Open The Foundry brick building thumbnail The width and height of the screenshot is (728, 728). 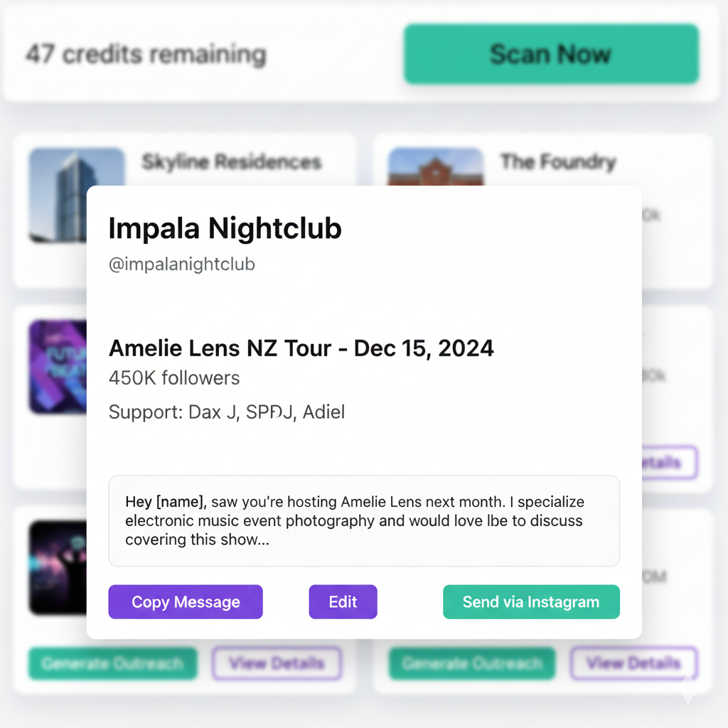coord(436,167)
